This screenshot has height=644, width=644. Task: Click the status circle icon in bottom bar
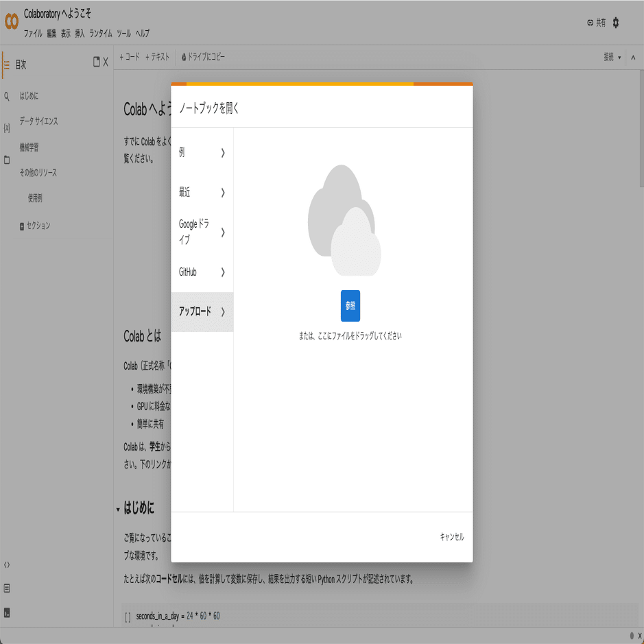(632, 636)
